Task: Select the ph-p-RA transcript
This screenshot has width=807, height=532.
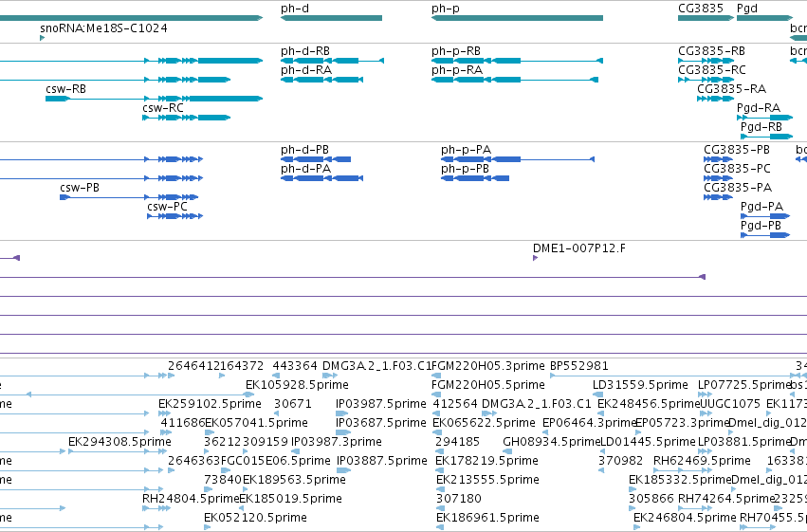Action: (x=515, y=80)
